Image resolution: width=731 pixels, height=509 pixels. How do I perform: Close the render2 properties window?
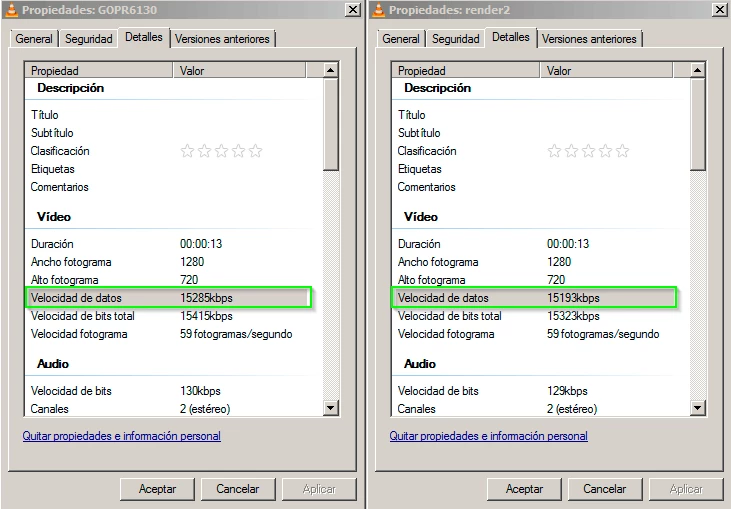point(720,9)
